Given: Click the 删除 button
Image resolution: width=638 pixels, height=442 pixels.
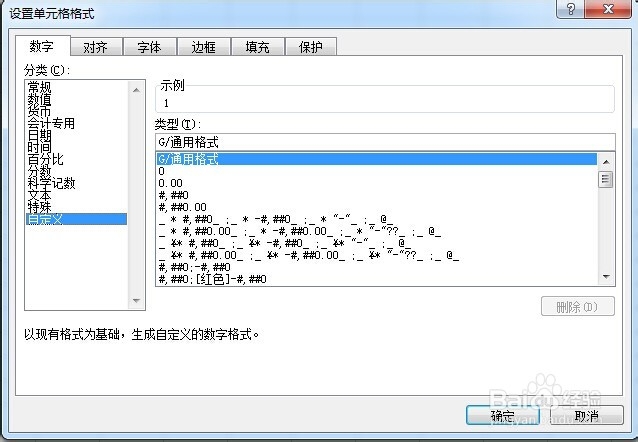Looking at the screenshot, I should [577, 306].
